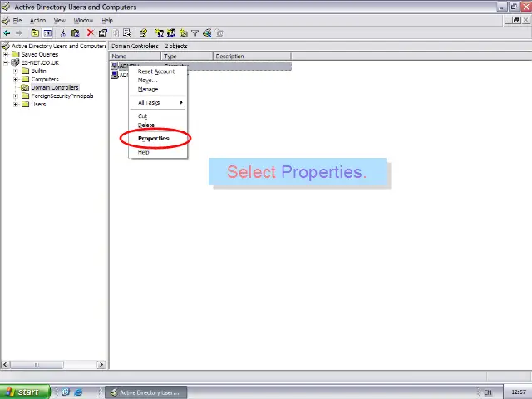Click the second computer icon in list
Screen dimensions: 532x399
click(x=115, y=75)
